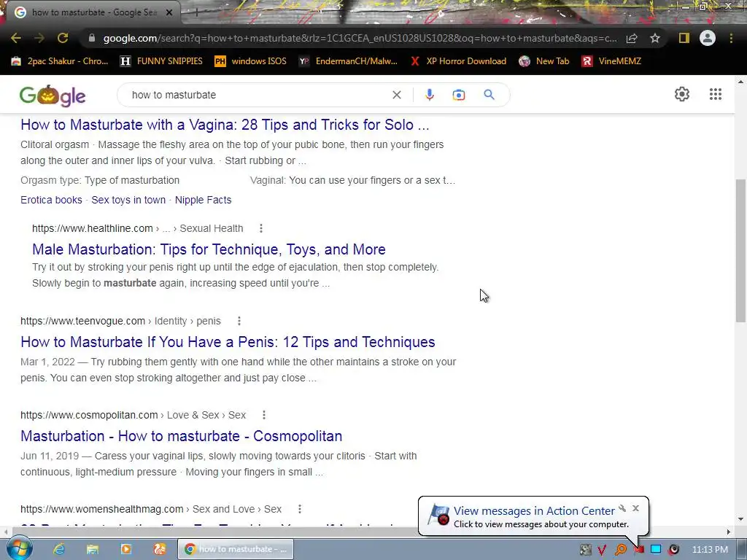Open the windows ISOS bookmark

click(x=251, y=61)
